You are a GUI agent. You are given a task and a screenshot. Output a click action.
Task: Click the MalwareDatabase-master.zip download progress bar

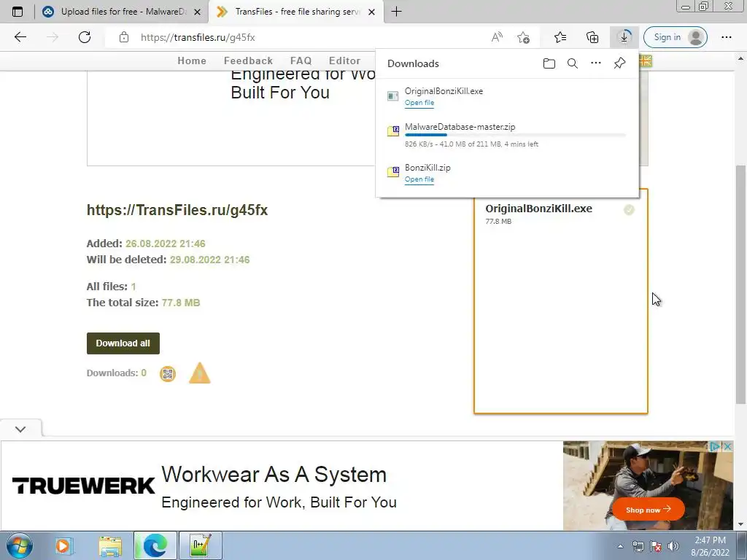pyautogui.click(x=515, y=135)
